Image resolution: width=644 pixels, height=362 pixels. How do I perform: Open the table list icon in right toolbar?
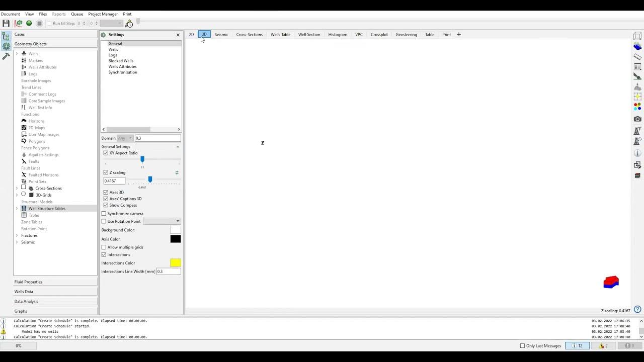[637, 66]
